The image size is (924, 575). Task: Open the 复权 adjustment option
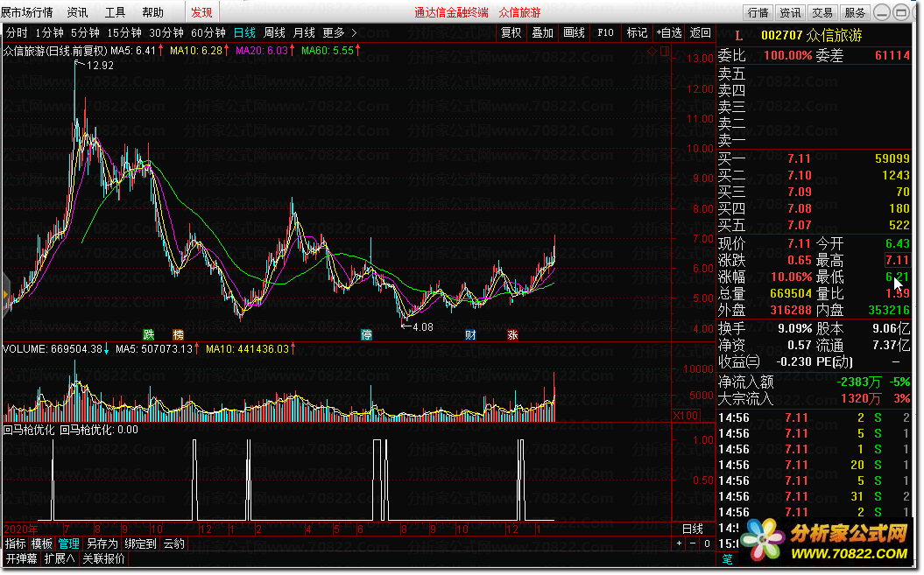pos(511,33)
